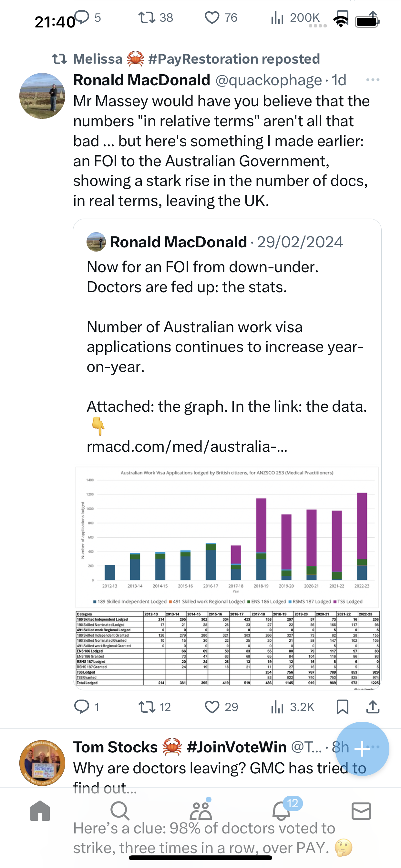
Task: Open Ronald MacDonald's profile picture
Action: pos(42,96)
